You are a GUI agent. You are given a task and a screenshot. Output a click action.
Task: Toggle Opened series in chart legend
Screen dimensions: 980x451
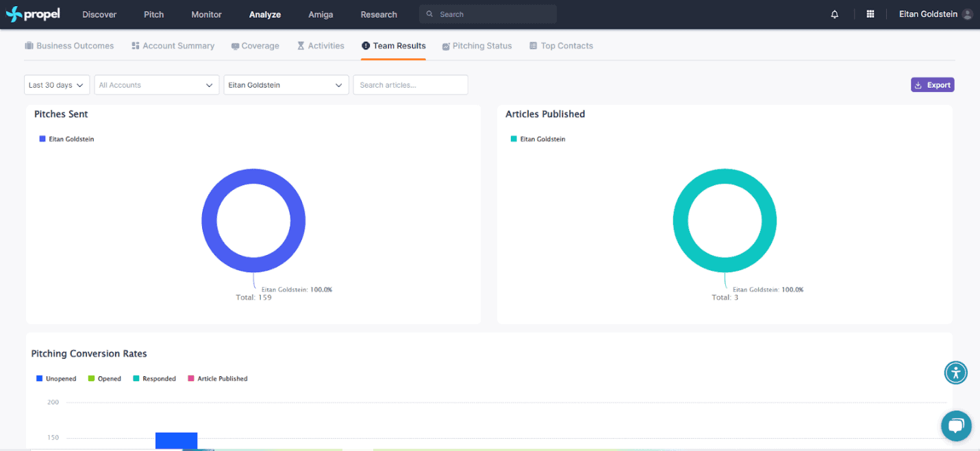tap(104, 378)
